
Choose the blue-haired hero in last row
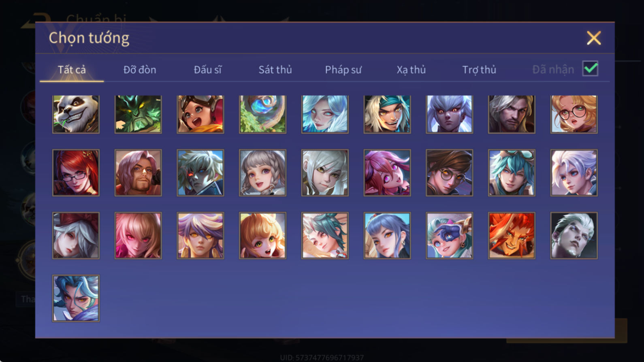(x=76, y=298)
